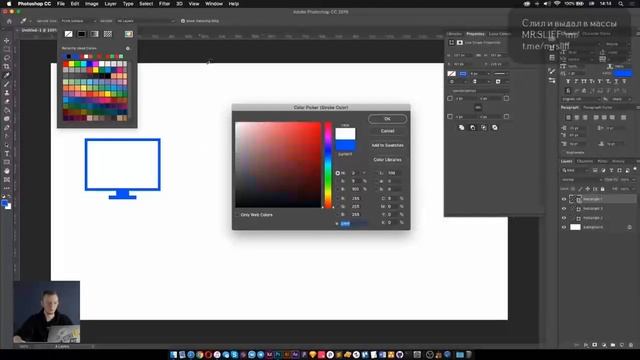Screen dimensions: 640x360
Task: Select the H hue radio button
Action: point(338,173)
